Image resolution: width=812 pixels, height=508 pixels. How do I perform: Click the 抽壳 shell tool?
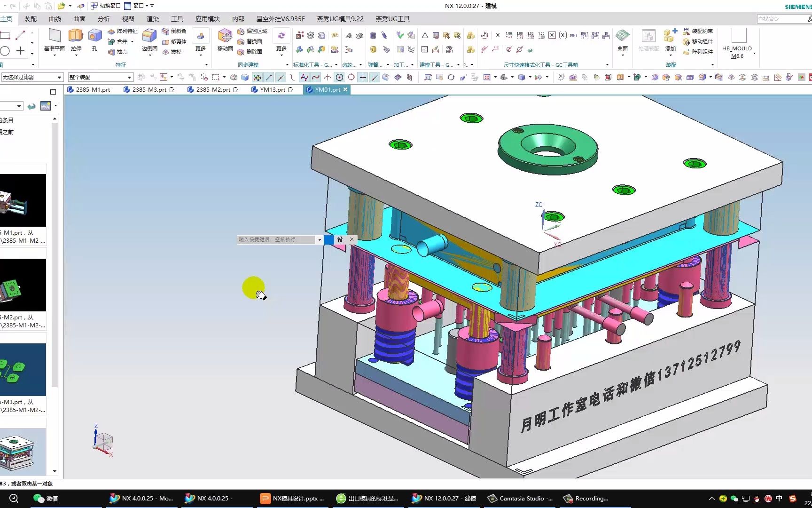click(x=117, y=52)
